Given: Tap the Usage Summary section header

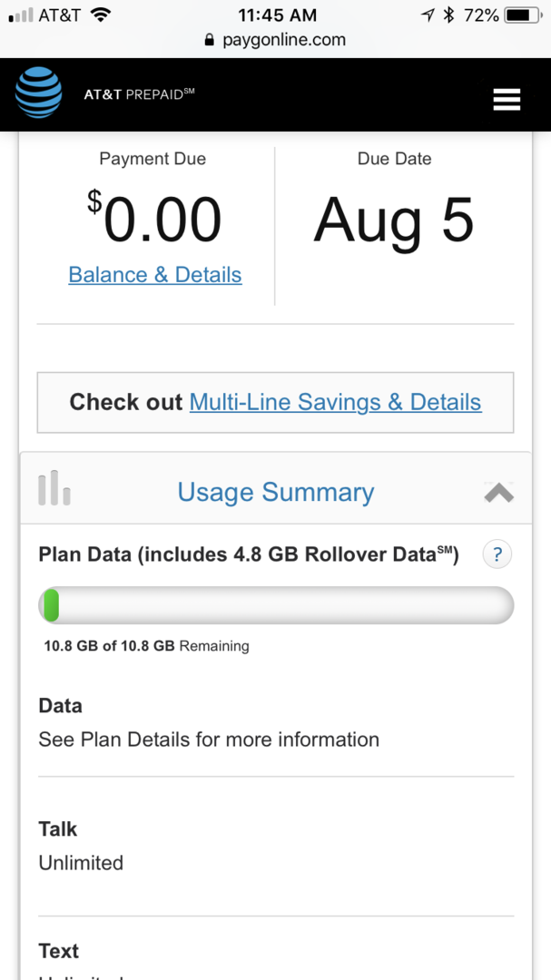Looking at the screenshot, I should click(276, 492).
